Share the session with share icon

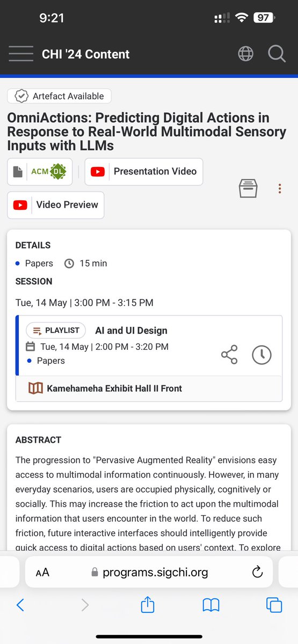pos(229,355)
